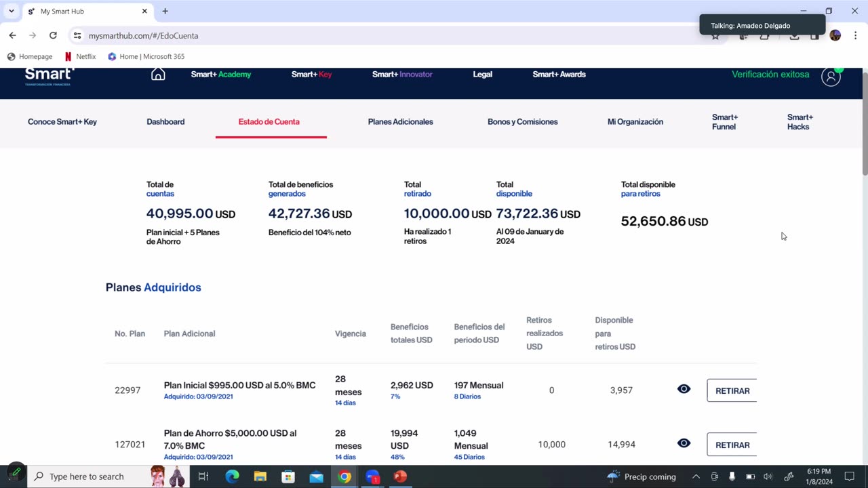The width and height of the screenshot is (868, 488).
Task: Switch to the Planes Adicionales tab
Action: (x=400, y=122)
